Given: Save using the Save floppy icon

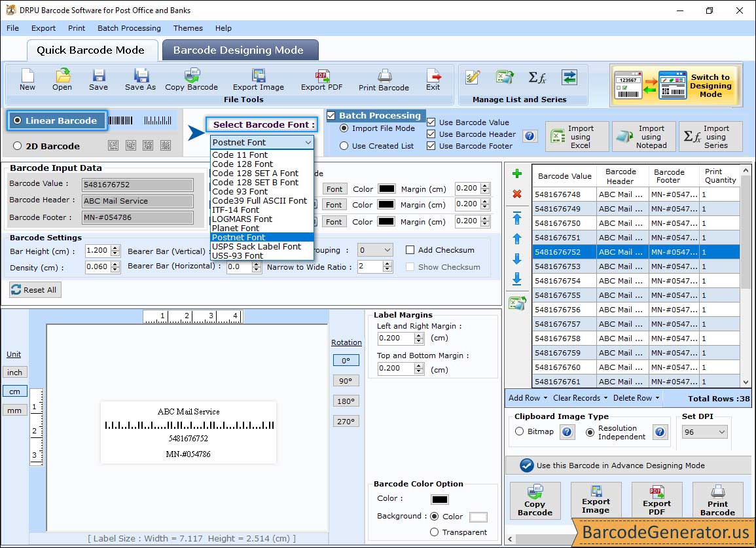Looking at the screenshot, I should pyautogui.click(x=98, y=79).
